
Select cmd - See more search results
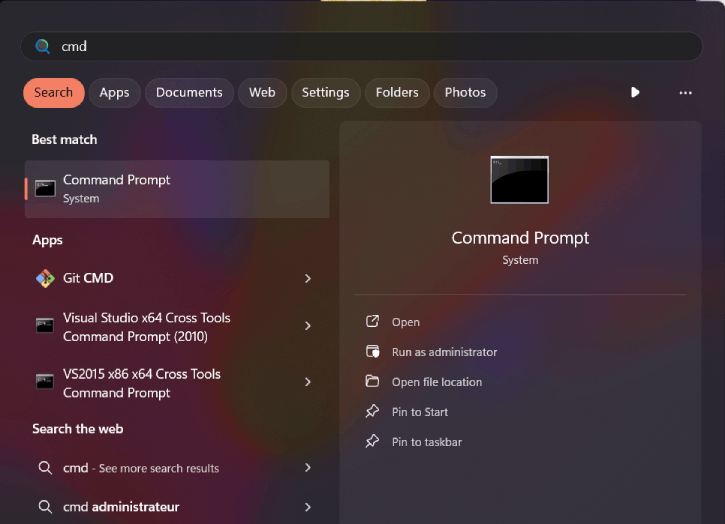click(177, 468)
